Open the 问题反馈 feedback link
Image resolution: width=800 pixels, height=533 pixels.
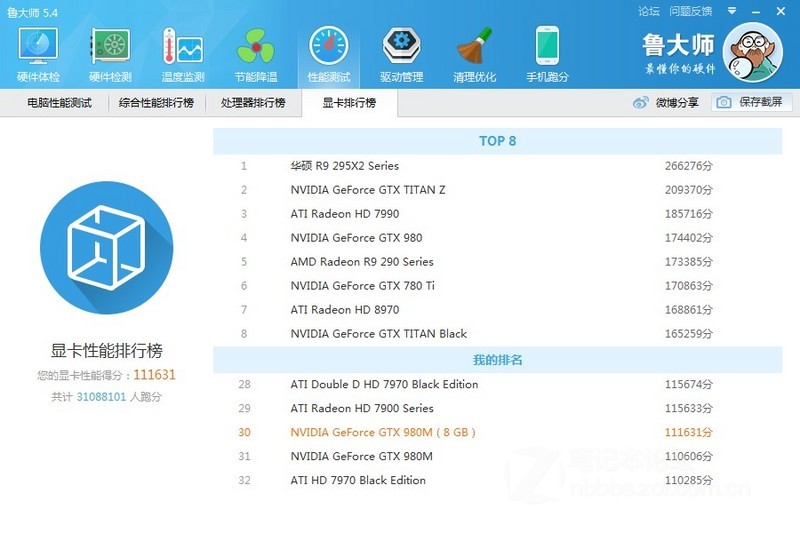[690, 11]
